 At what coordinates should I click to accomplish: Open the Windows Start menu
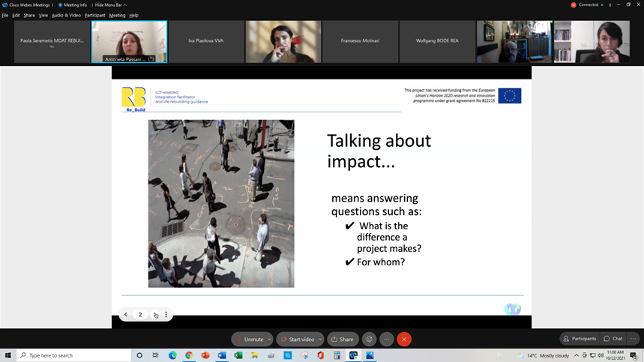(7, 355)
